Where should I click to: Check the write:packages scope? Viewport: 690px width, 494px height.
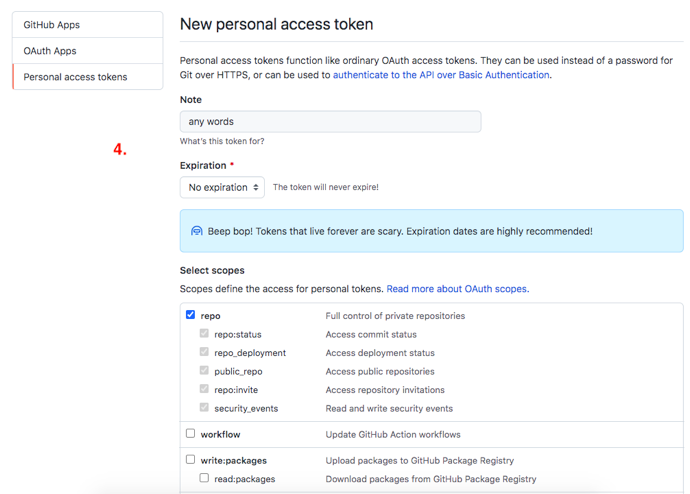coord(190,460)
